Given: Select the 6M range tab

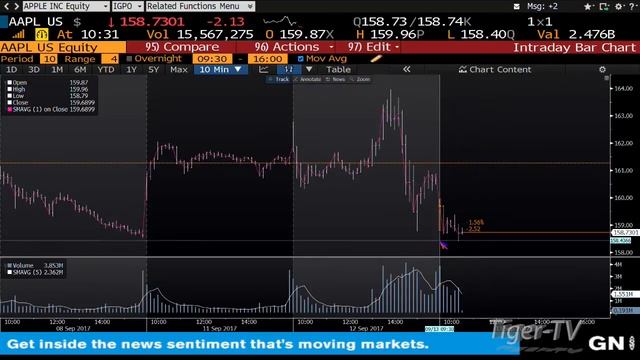Looking at the screenshot, I should (80, 69).
